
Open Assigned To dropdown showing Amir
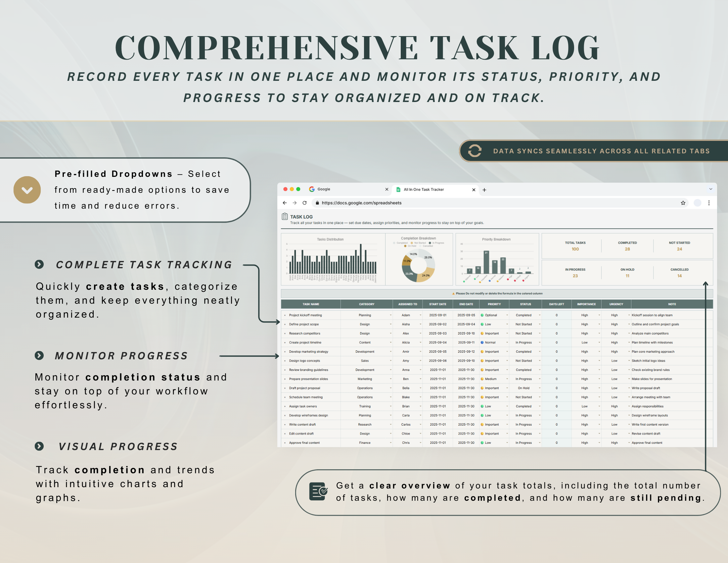coord(420,351)
